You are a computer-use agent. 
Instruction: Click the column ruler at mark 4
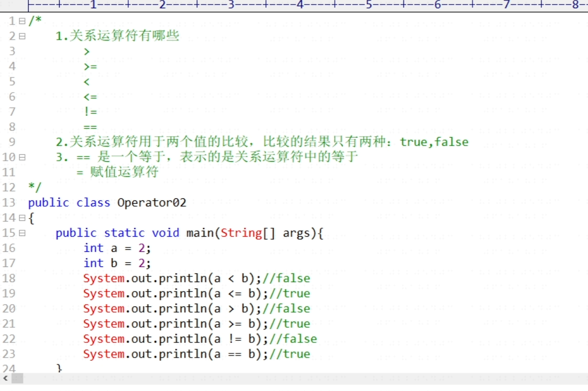click(x=300, y=5)
